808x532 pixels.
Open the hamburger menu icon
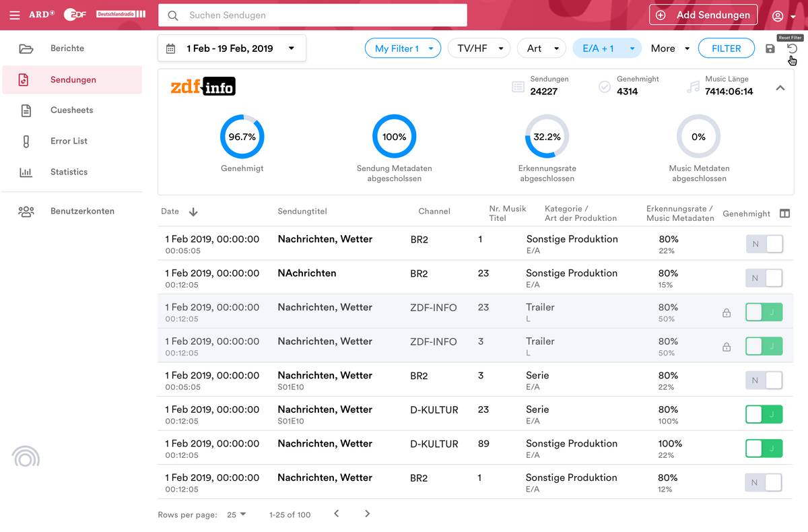(x=14, y=15)
